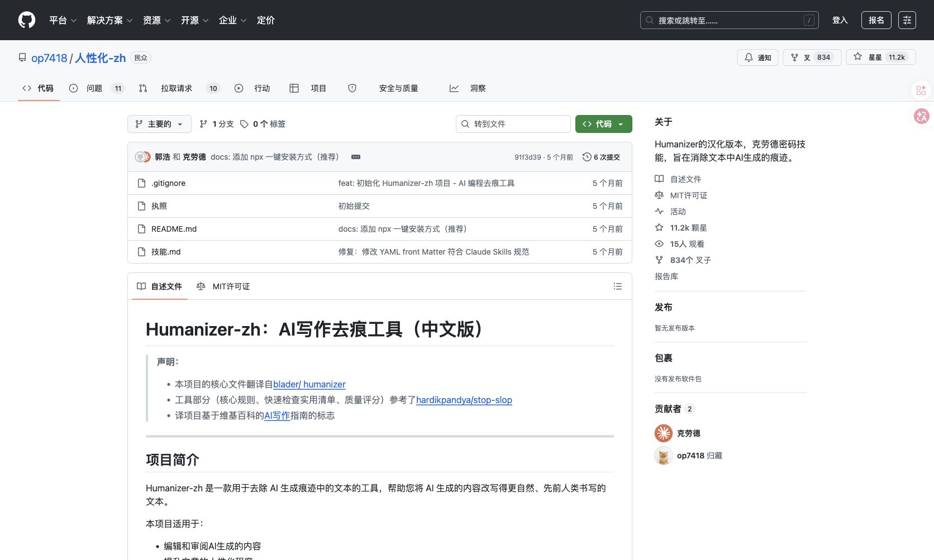Click the commit author avatars

click(x=142, y=157)
